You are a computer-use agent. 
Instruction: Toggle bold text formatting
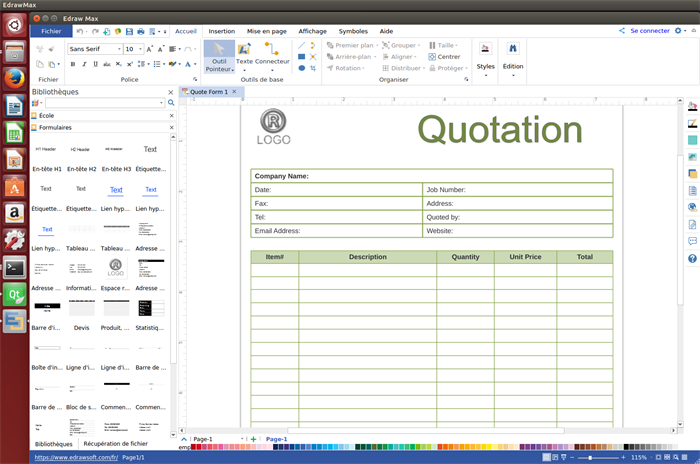[73, 64]
